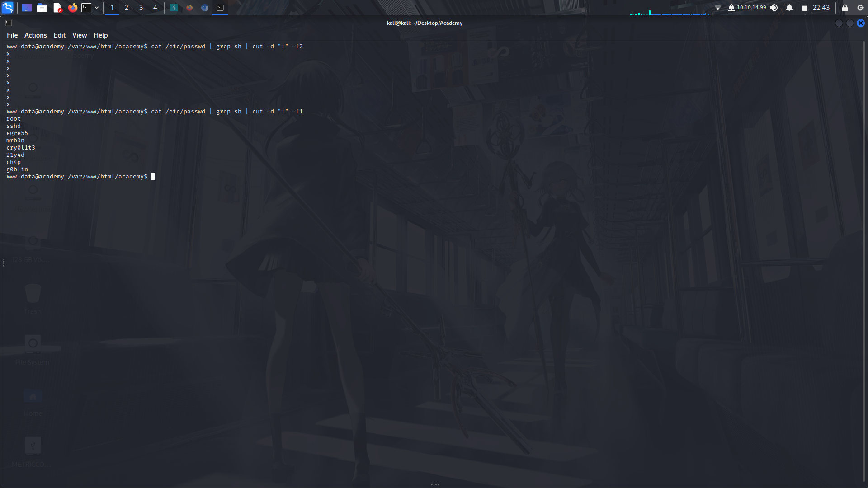The width and height of the screenshot is (868, 488).
Task: Launch Firefox from the taskbar
Action: click(x=73, y=8)
